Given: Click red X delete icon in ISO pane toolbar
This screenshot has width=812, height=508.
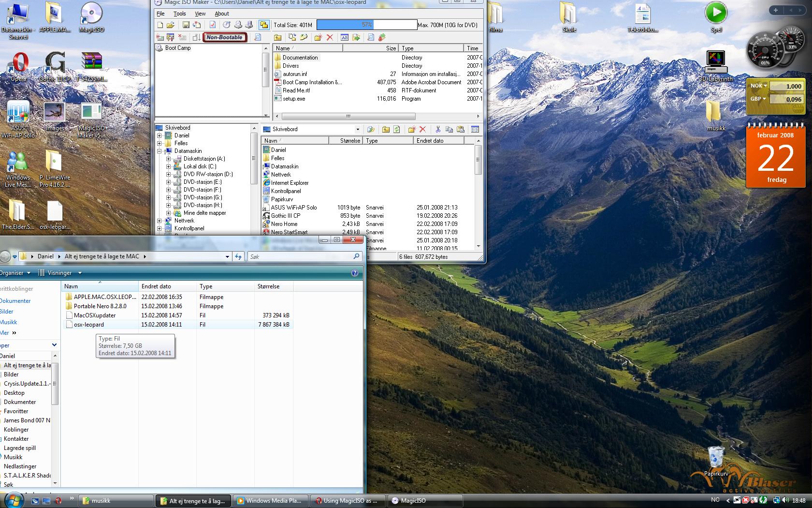Looking at the screenshot, I should [x=330, y=37].
